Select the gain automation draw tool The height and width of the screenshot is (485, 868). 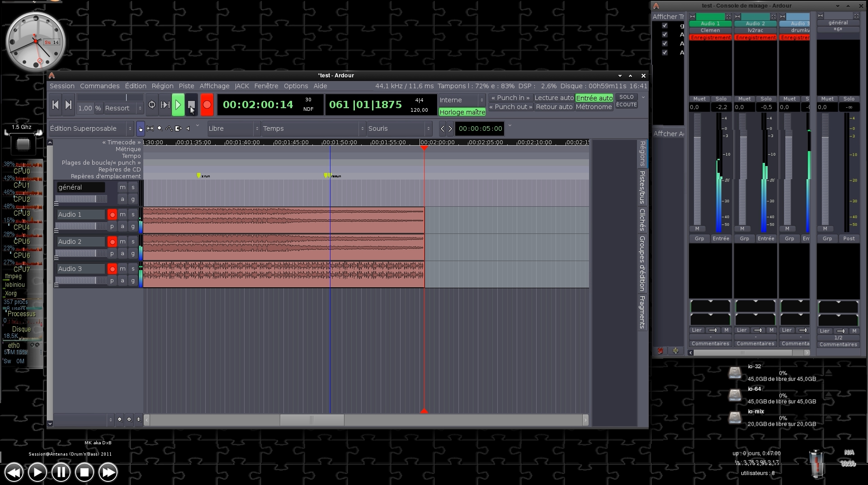tap(169, 128)
